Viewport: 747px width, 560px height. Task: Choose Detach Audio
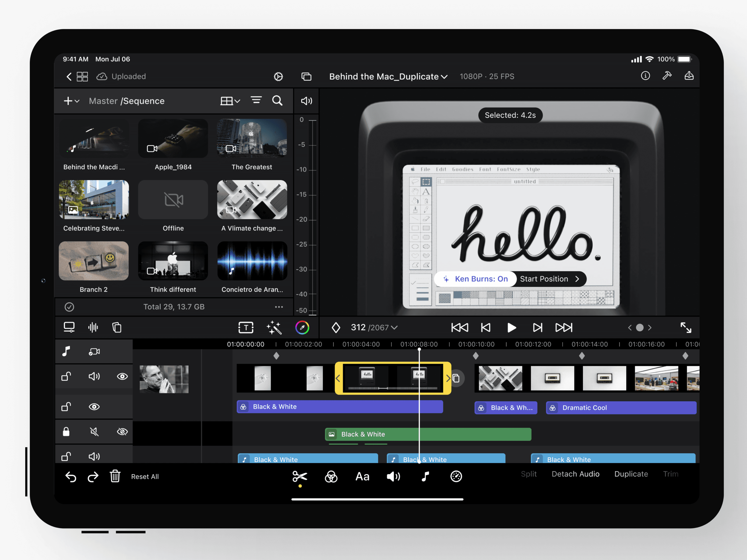575,474
